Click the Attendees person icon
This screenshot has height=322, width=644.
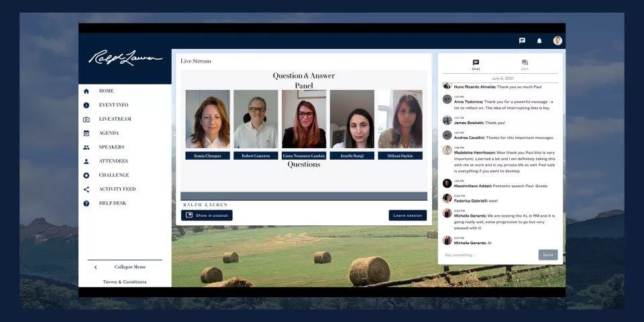(x=87, y=162)
